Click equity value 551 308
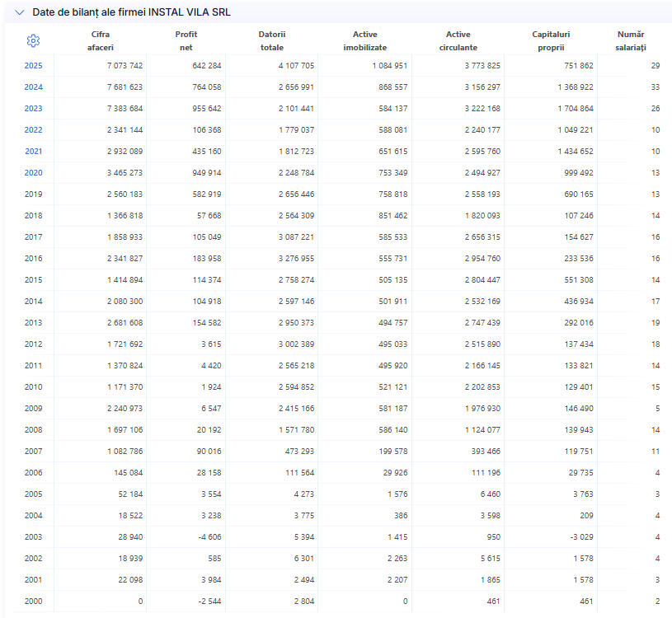672x618 pixels. (579, 279)
